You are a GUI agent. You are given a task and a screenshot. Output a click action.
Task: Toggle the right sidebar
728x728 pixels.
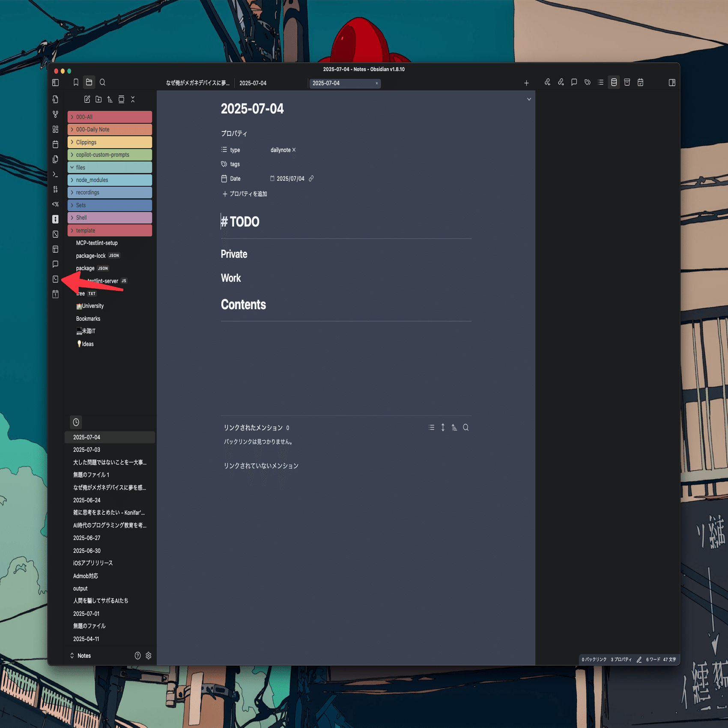pyautogui.click(x=672, y=82)
